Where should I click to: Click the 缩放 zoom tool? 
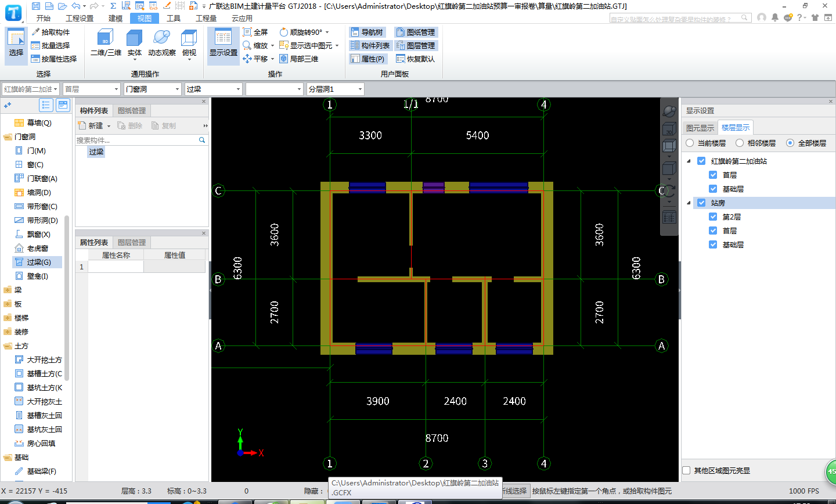pos(258,45)
